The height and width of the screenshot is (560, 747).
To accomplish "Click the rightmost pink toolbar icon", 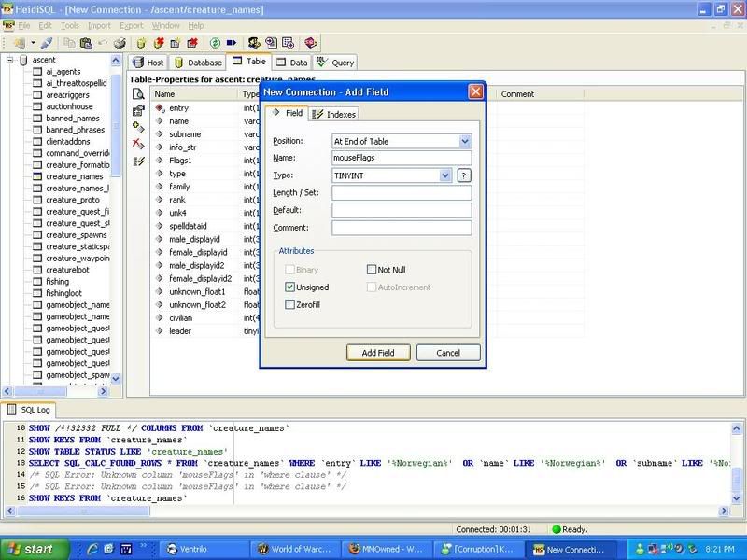I will click(310, 43).
